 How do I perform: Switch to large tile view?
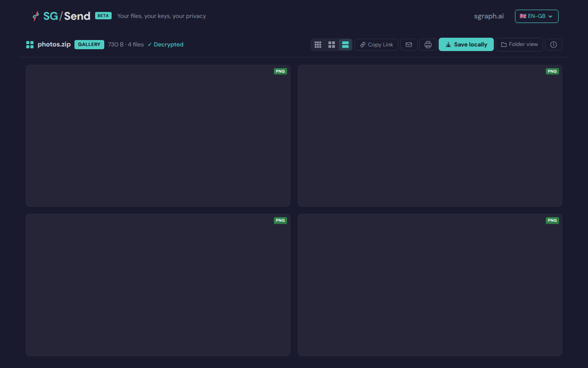[345, 45]
